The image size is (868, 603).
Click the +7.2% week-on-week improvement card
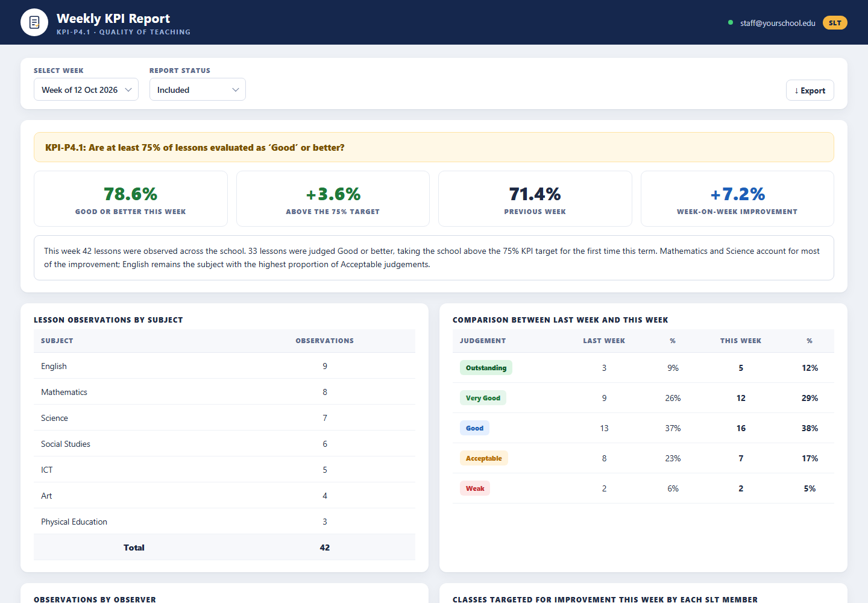(737, 199)
